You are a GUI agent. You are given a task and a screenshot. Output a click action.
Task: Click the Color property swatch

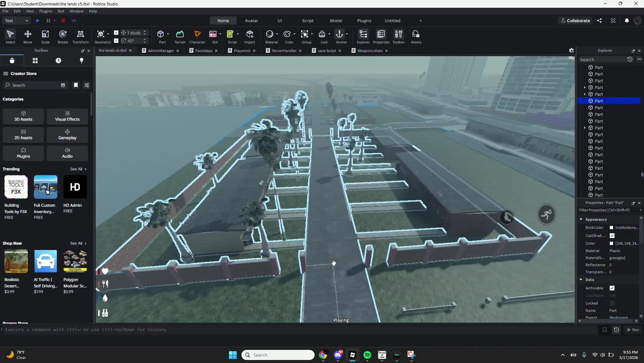tap(611, 243)
